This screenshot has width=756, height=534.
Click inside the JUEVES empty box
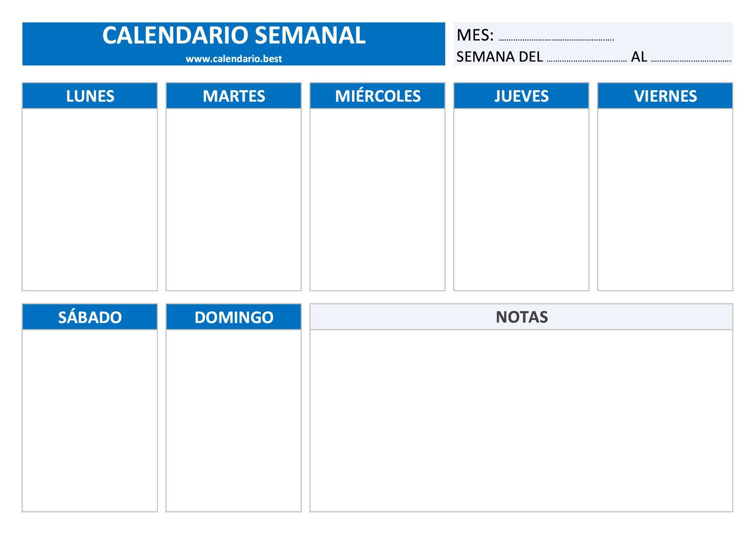(x=521, y=199)
